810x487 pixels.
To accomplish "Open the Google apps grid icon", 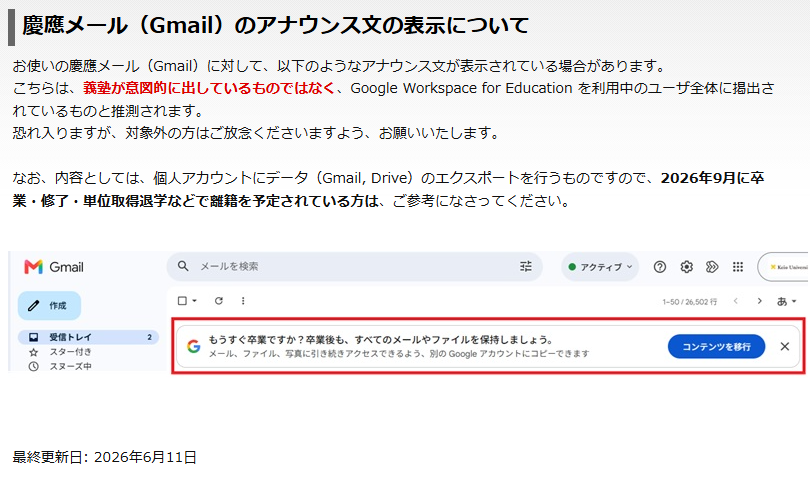I will (738, 267).
